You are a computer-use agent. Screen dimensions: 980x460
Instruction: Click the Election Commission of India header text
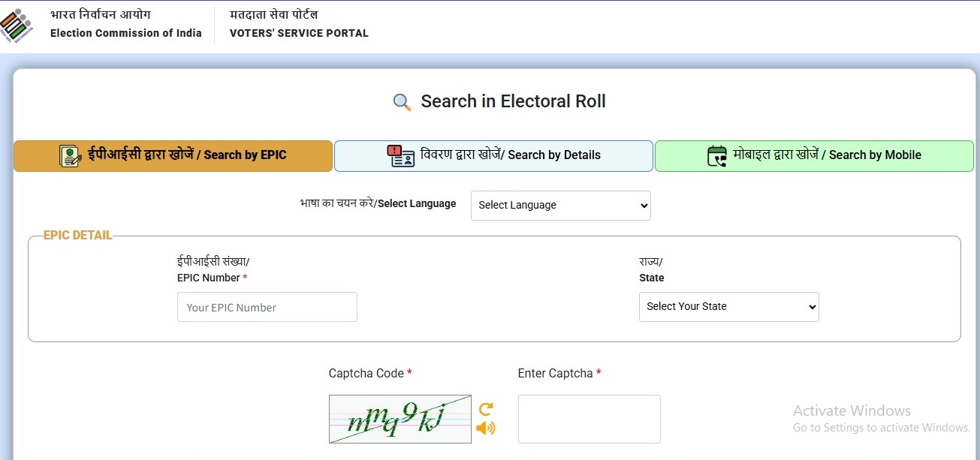125,33
